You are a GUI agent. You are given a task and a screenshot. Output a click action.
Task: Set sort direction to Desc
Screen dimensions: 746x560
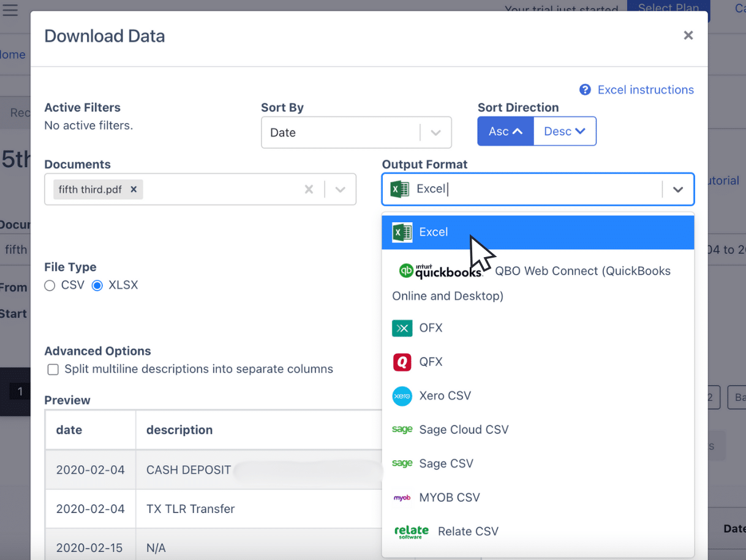pyautogui.click(x=565, y=131)
